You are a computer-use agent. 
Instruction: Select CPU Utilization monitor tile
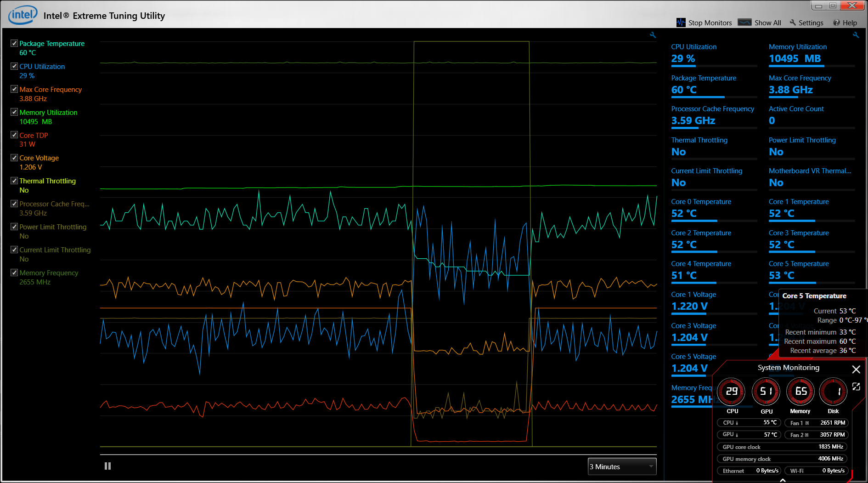pyautogui.click(x=714, y=55)
